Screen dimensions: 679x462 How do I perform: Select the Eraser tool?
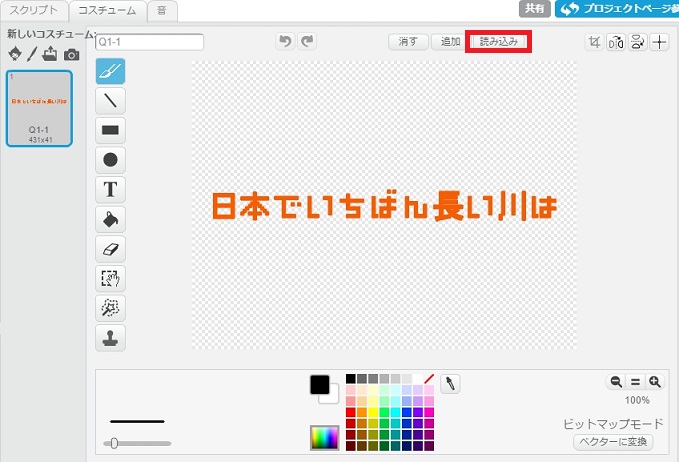tap(110, 249)
